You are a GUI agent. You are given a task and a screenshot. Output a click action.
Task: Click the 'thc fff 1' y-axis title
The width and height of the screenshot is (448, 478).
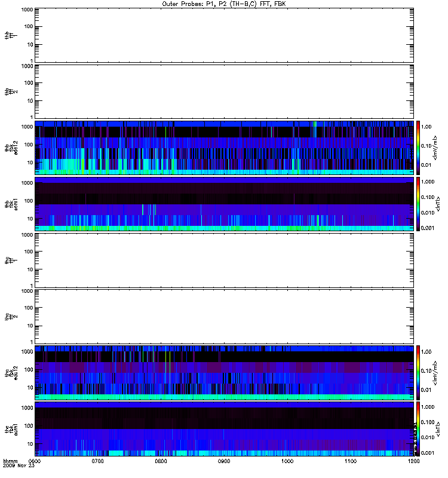[11, 261]
